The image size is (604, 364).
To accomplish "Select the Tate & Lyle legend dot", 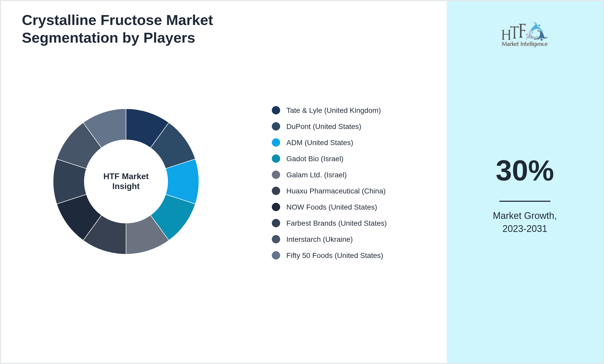I will (275, 110).
